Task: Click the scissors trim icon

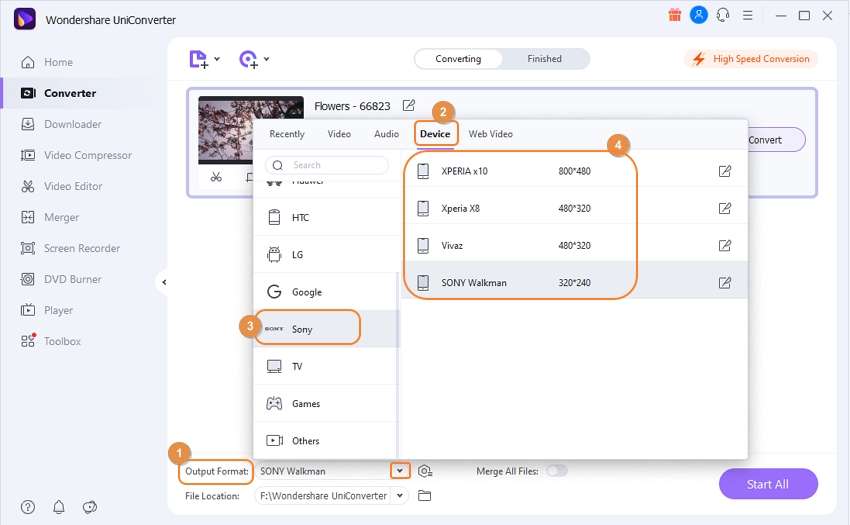Action: pyautogui.click(x=216, y=177)
